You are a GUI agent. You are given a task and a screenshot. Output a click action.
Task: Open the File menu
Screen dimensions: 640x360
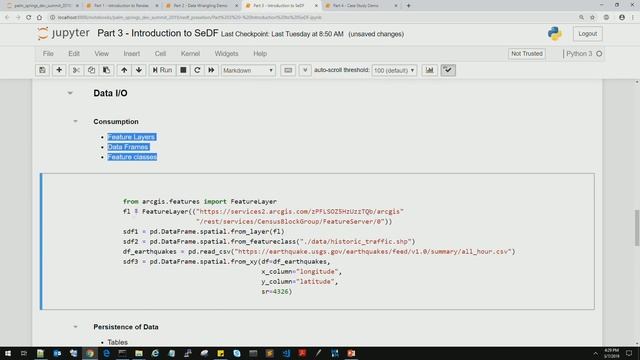48,53
